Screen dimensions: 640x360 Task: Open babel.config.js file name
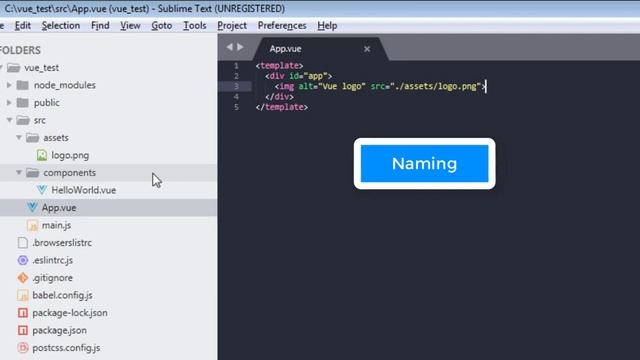[x=62, y=296]
